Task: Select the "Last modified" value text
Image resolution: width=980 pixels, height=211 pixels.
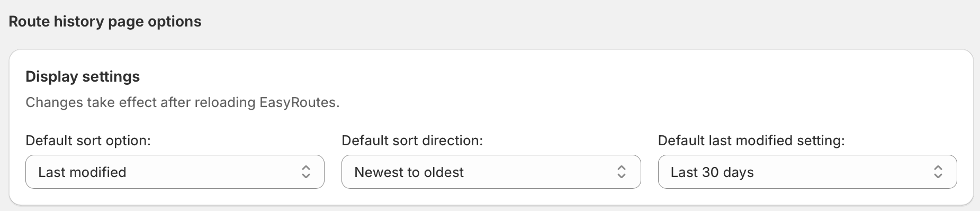Action: (x=82, y=172)
